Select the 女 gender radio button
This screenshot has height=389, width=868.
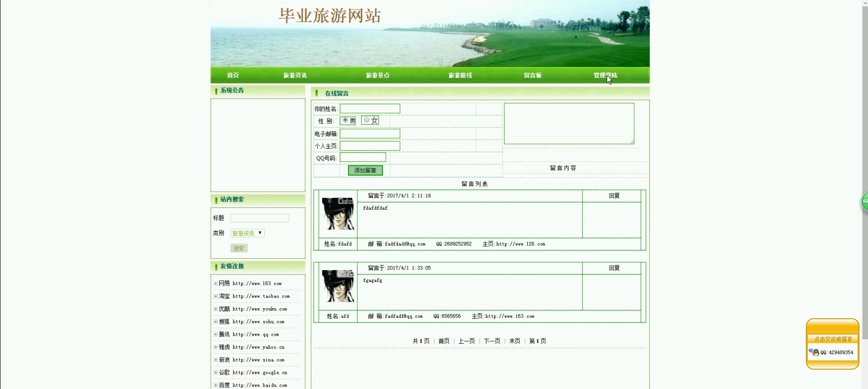point(366,120)
